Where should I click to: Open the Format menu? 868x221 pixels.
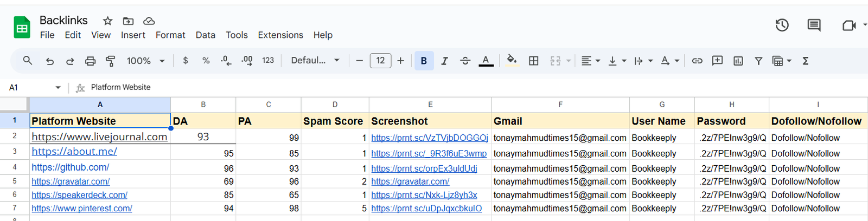[x=170, y=35]
